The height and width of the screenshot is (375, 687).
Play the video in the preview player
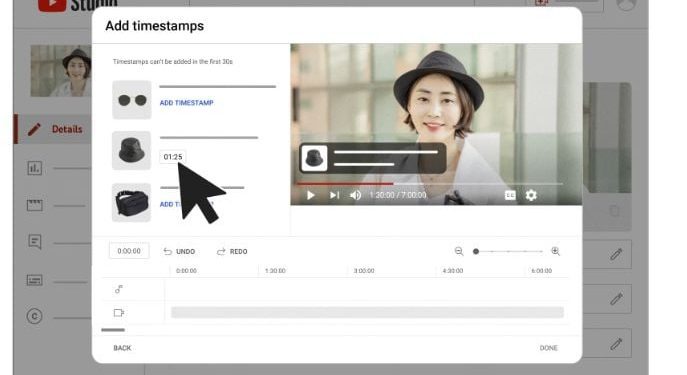pyautogui.click(x=311, y=195)
